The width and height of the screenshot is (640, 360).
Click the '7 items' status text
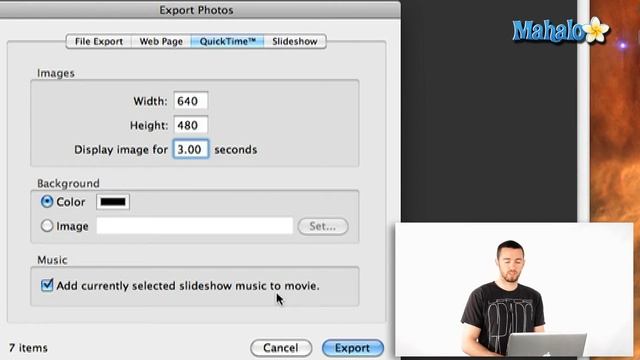click(x=28, y=348)
